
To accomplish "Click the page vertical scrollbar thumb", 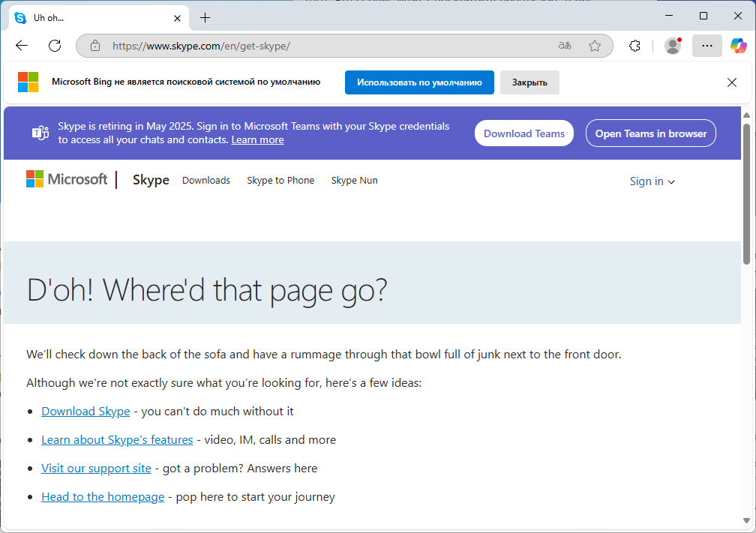I will pos(746,193).
